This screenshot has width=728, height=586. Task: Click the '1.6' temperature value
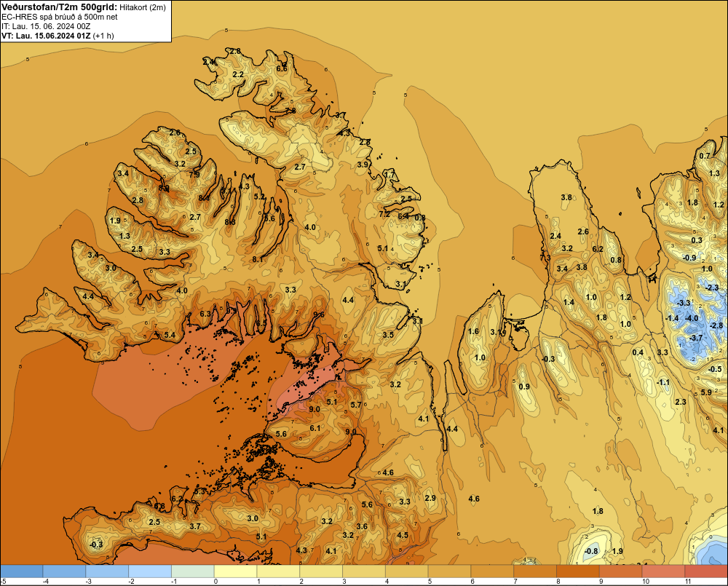click(x=473, y=331)
